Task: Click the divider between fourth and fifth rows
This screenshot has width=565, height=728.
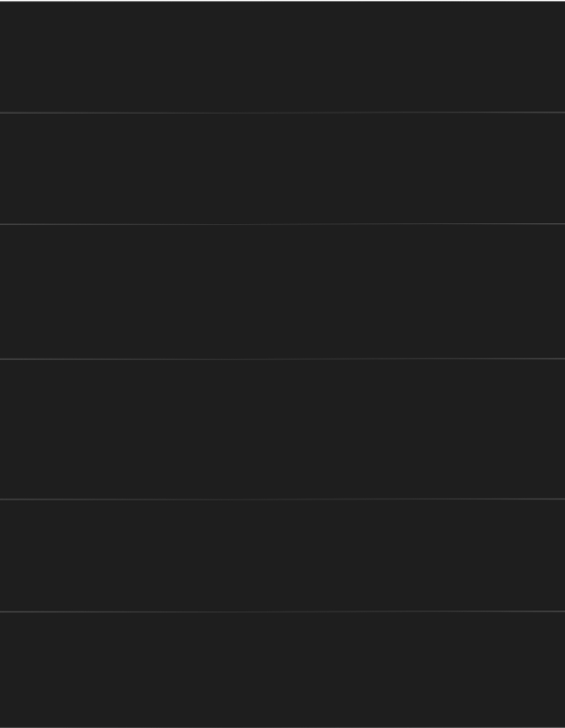Action: 282,499
